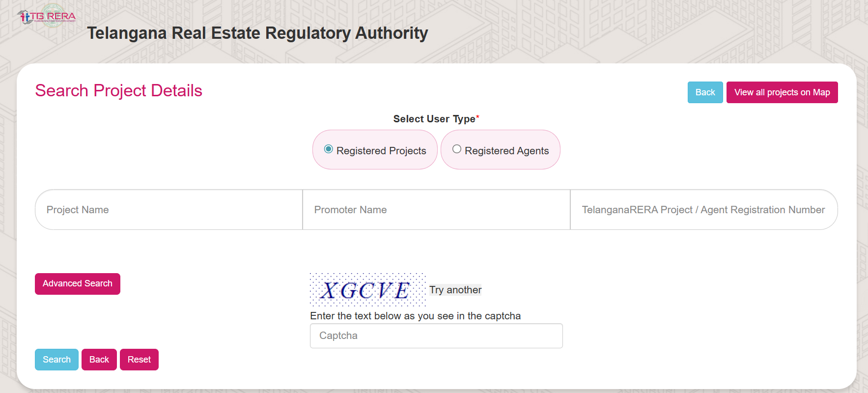Focus the Captcha text entry box
This screenshot has height=393, width=868.
436,336
